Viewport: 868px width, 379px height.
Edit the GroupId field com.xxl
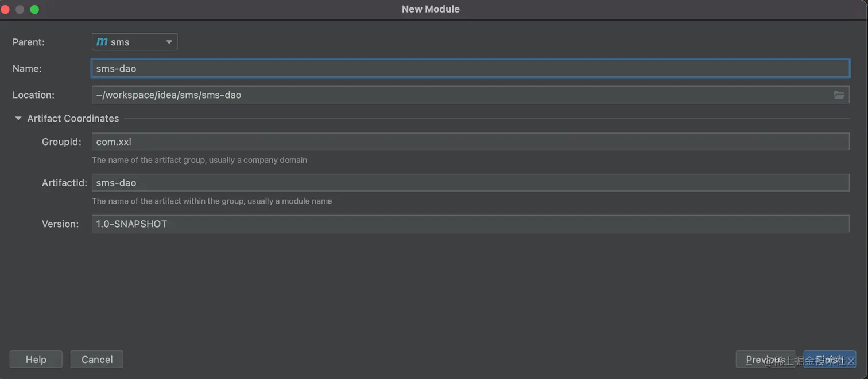pyautogui.click(x=470, y=142)
